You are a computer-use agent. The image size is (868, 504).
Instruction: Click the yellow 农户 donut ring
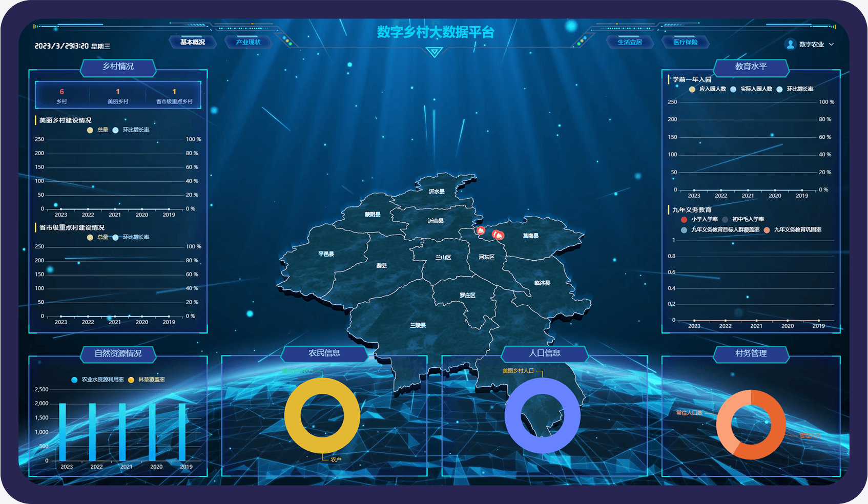(293, 415)
